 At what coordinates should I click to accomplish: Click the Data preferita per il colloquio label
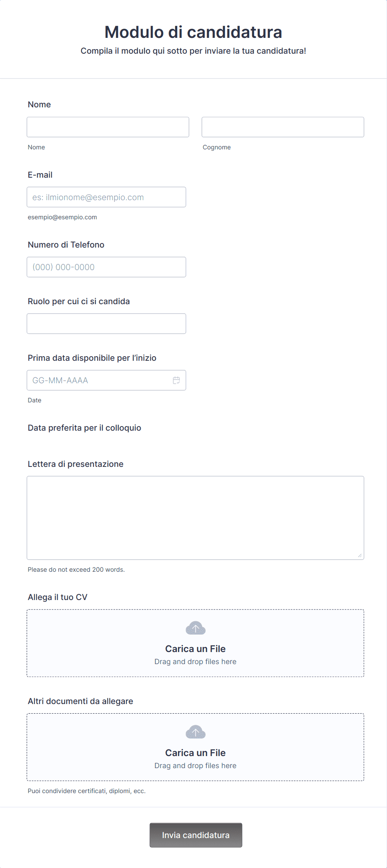(84, 428)
